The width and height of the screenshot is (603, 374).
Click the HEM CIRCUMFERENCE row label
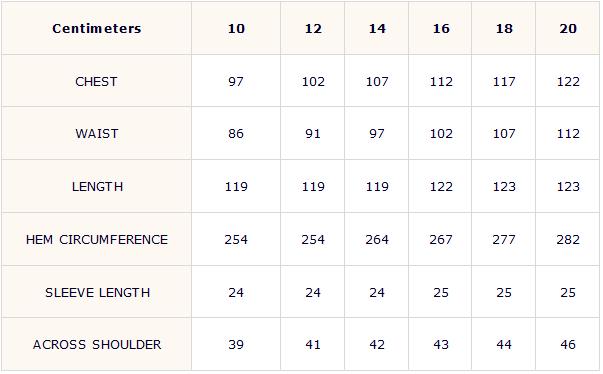(97, 239)
